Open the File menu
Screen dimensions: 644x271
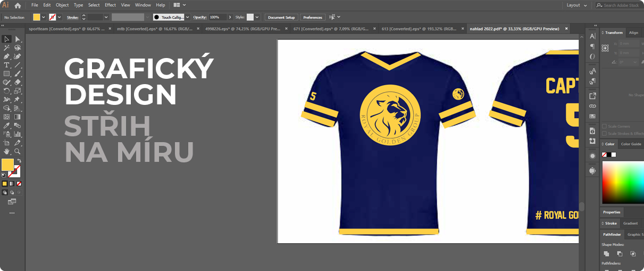point(35,5)
